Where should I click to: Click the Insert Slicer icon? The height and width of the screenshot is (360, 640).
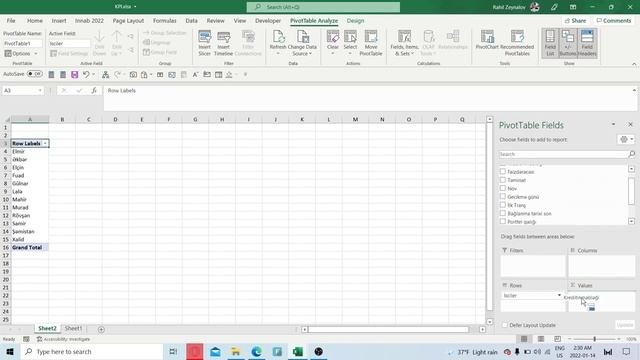pyautogui.click(x=204, y=43)
